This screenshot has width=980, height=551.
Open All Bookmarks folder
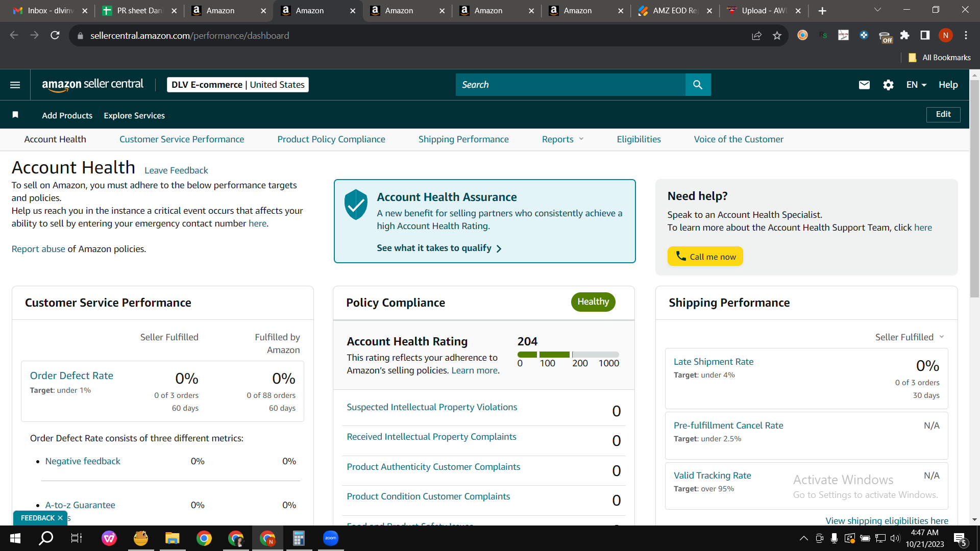coord(940,58)
